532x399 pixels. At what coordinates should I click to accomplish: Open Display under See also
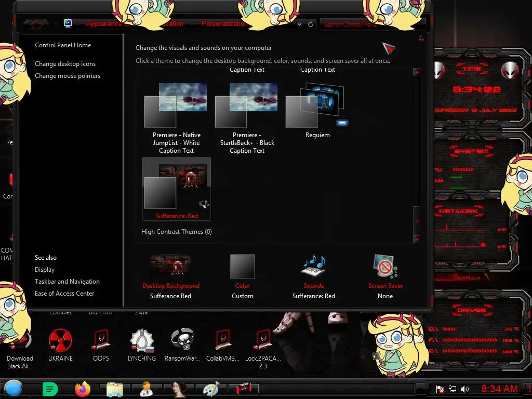(45, 270)
